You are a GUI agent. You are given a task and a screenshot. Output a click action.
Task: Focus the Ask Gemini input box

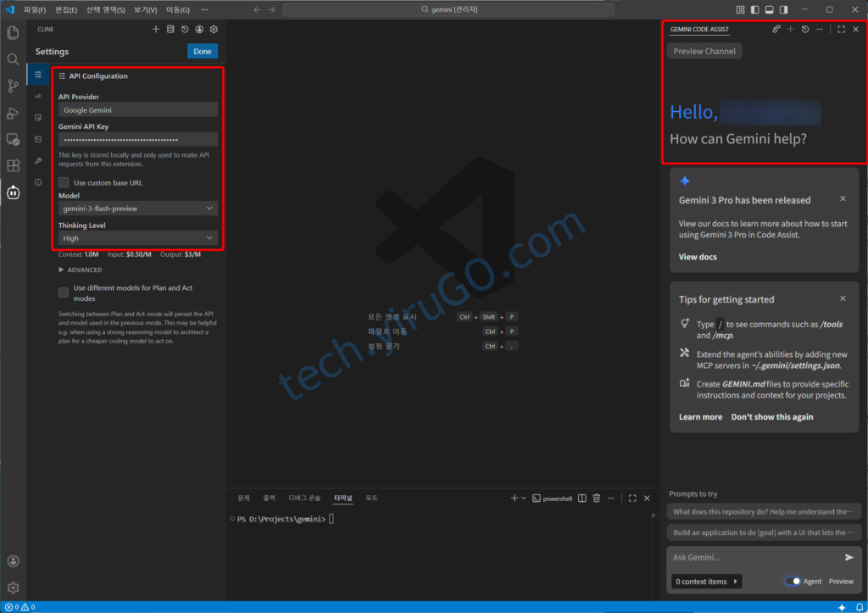[755, 557]
